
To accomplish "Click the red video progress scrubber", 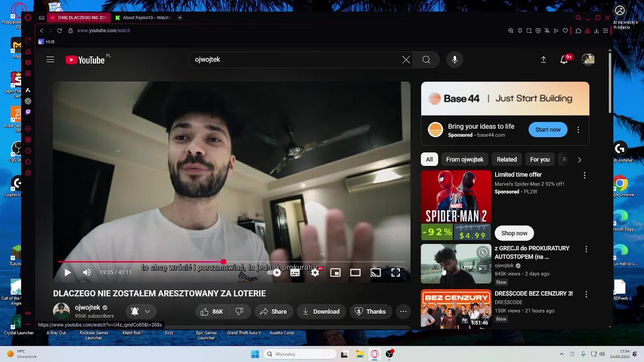I will click(x=223, y=262).
